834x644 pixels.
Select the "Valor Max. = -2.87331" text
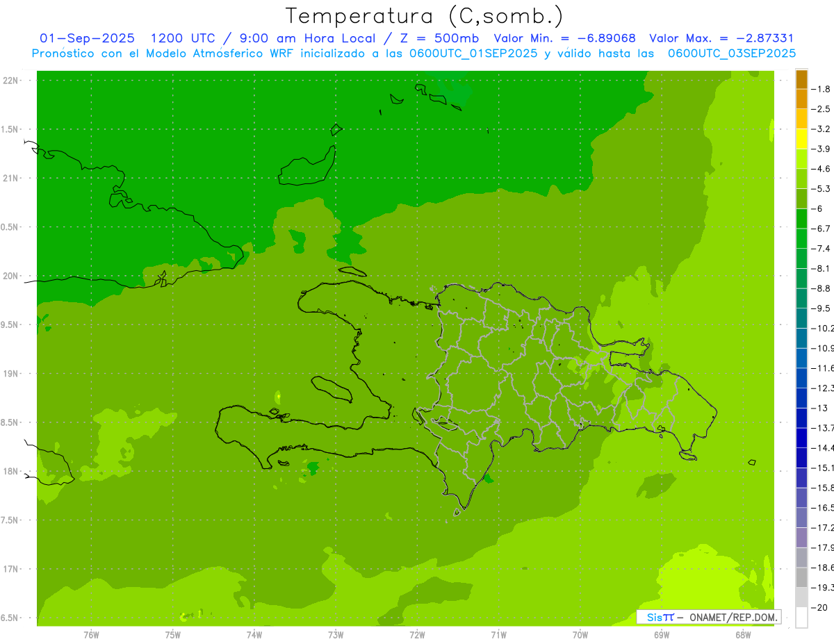coord(721,38)
